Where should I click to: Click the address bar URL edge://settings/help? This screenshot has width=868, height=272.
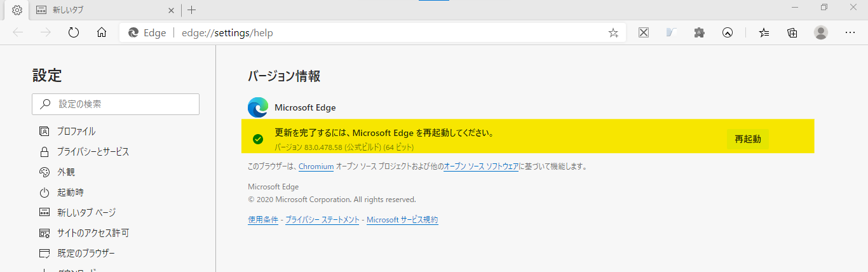(227, 33)
